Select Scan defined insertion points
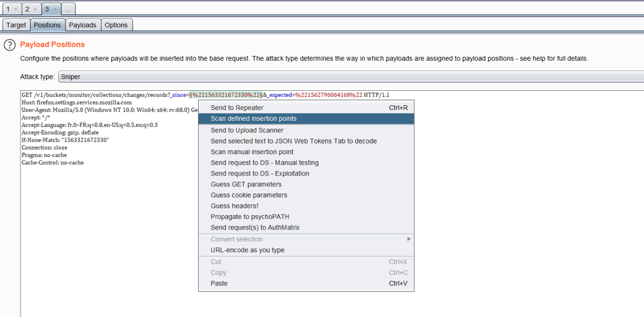This screenshot has height=317, width=644. pyautogui.click(x=253, y=119)
